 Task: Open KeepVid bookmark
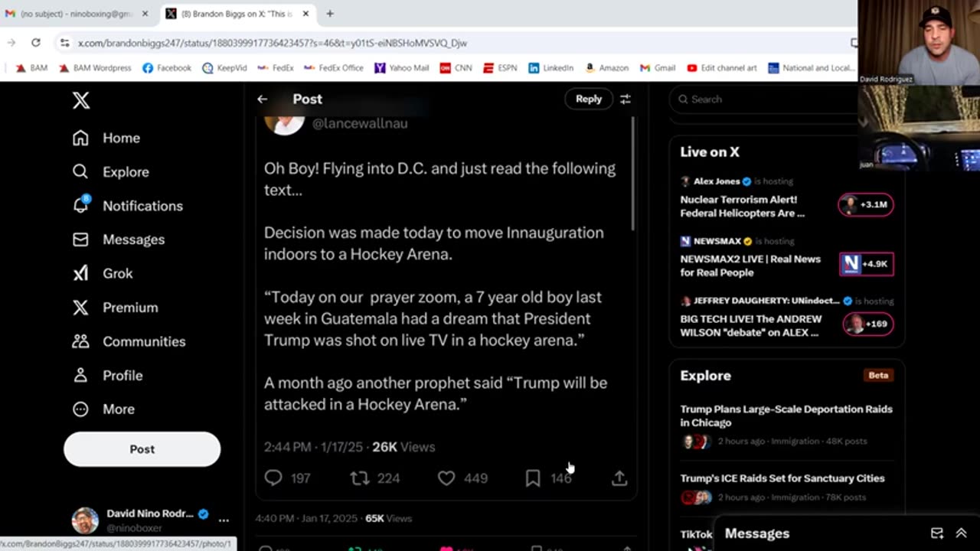point(224,68)
